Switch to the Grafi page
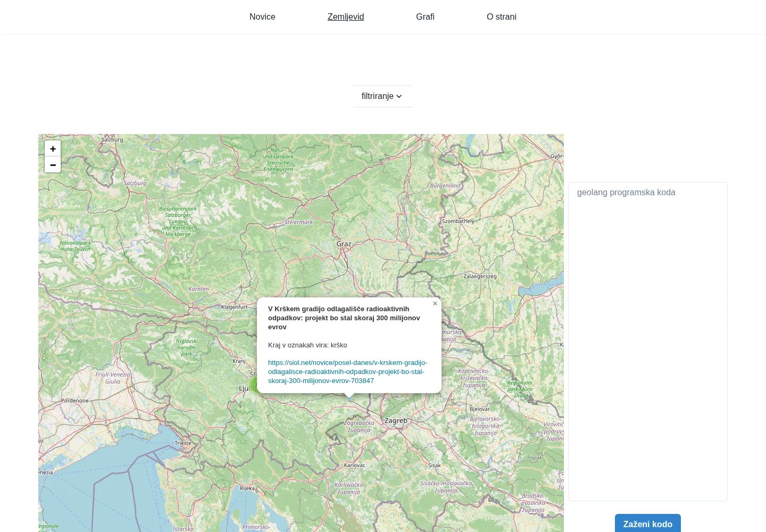Viewport: 766px width, 532px height. 425,17
